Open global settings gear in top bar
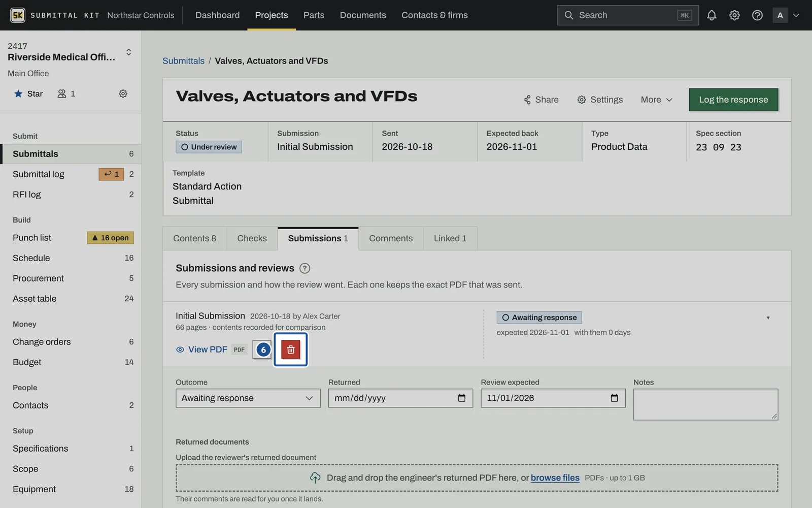Viewport: 812px width, 508px height. click(734, 15)
